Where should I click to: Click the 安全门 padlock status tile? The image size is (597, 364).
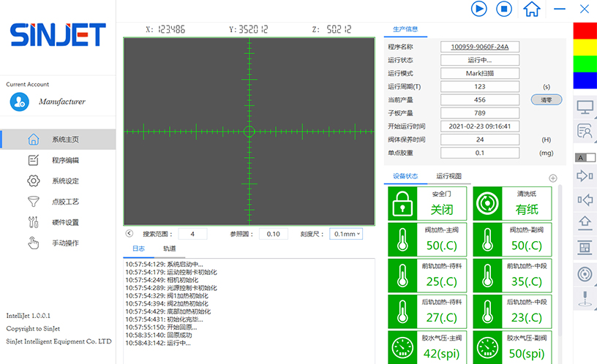(x=427, y=203)
